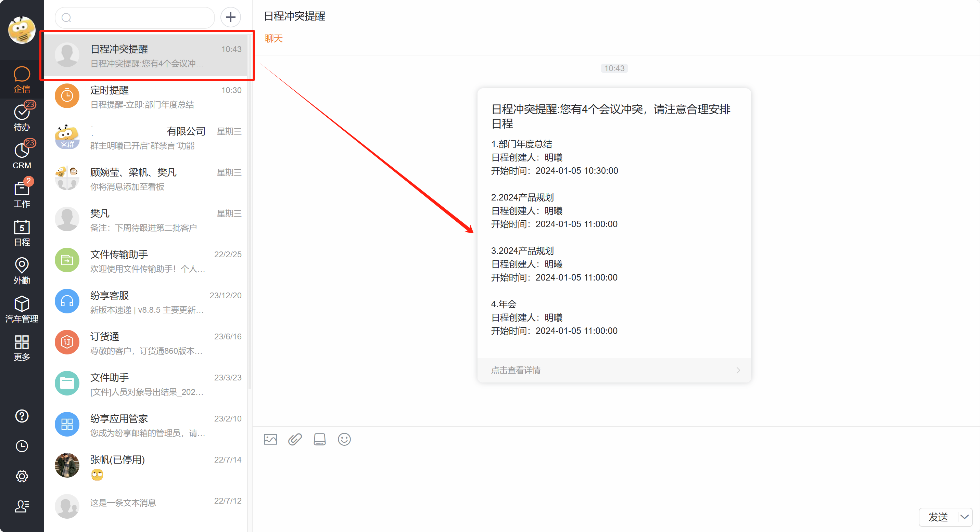Image resolution: width=980 pixels, height=532 pixels.
Task: Open the network disk file icon
Action: coord(320,439)
